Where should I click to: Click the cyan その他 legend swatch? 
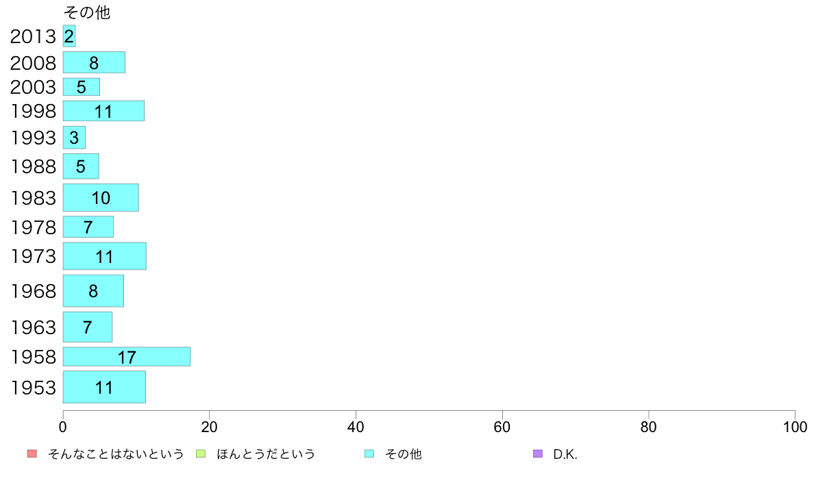369,453
